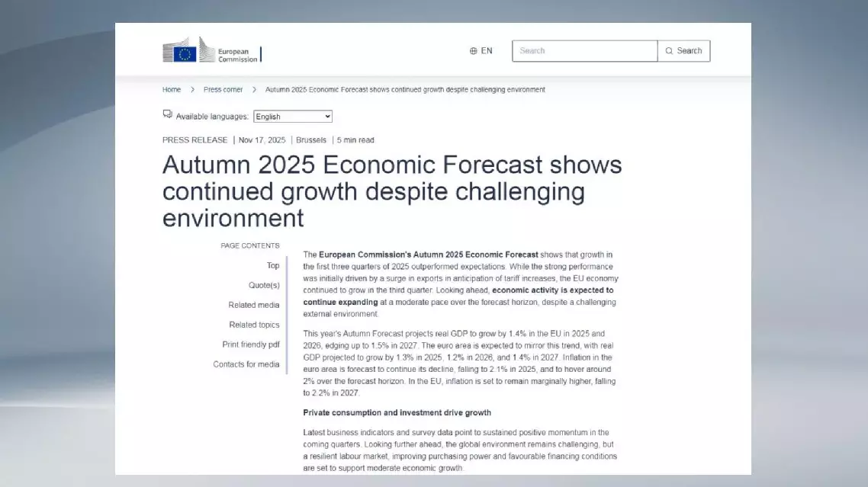Screen dimensions: 868x487
Task: Click the PRESS RELEASE label
Action: 194,140
